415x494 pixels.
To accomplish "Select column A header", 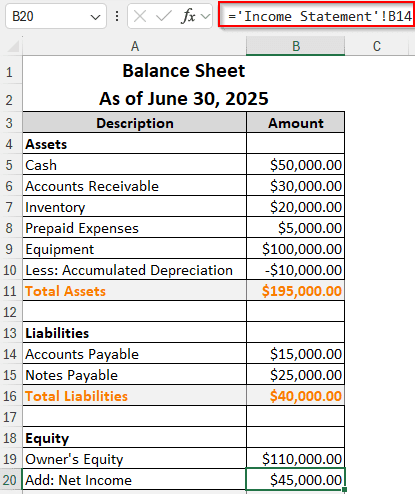I will point(135,46).
